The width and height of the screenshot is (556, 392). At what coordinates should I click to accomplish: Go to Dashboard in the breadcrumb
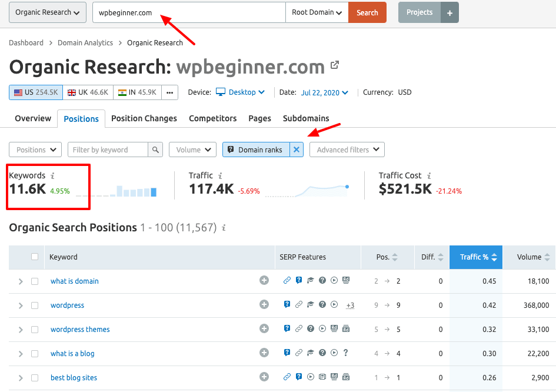pyautogui.click(x=26, y=43)
